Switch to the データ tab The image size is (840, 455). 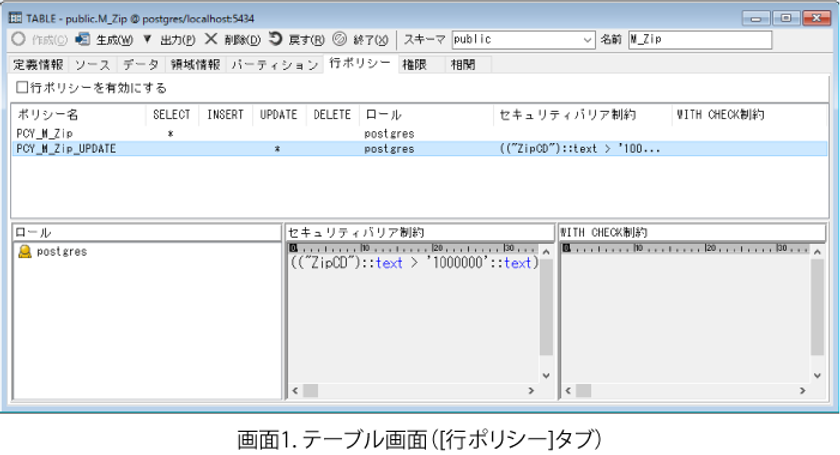(141, 65)
